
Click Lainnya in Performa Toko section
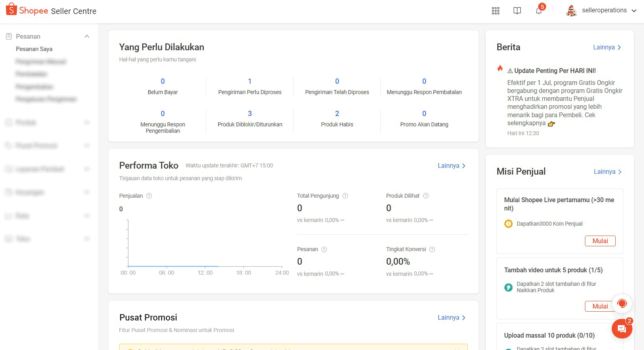pos(452,165)
